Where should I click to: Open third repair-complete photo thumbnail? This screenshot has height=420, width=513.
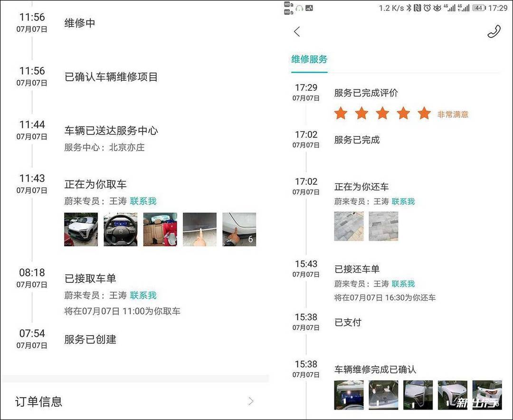click(418, 395)
